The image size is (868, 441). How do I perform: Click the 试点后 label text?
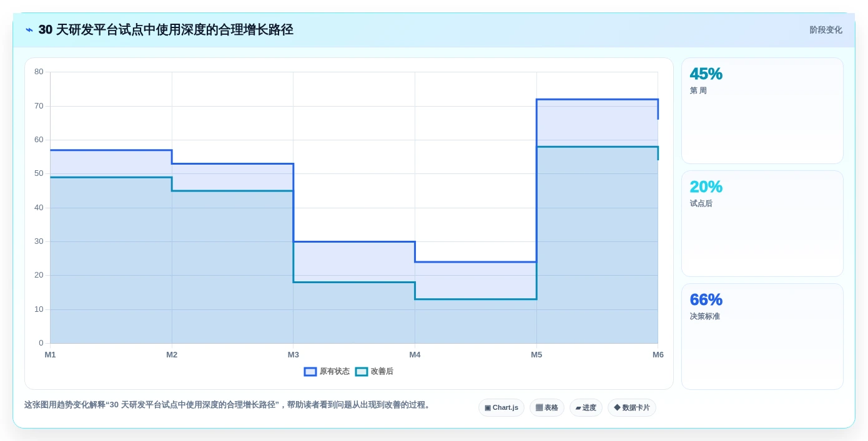click(x=701, y=203)
